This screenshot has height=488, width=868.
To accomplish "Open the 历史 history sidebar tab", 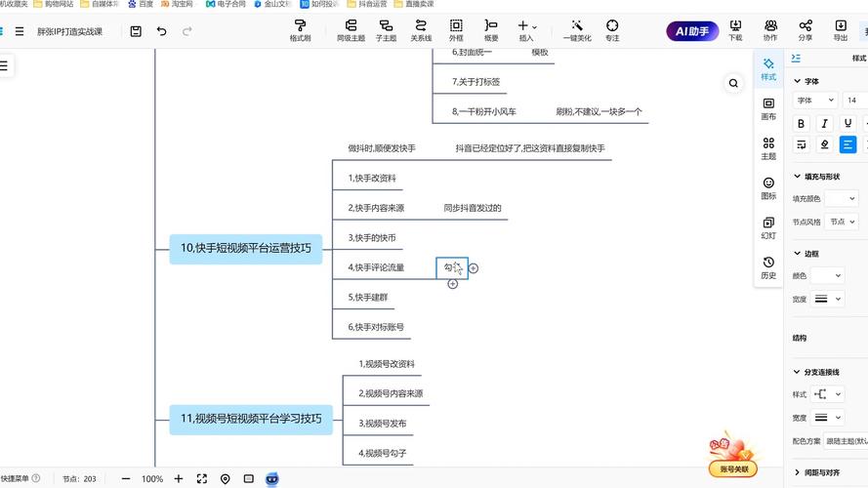I will (768, 267).
